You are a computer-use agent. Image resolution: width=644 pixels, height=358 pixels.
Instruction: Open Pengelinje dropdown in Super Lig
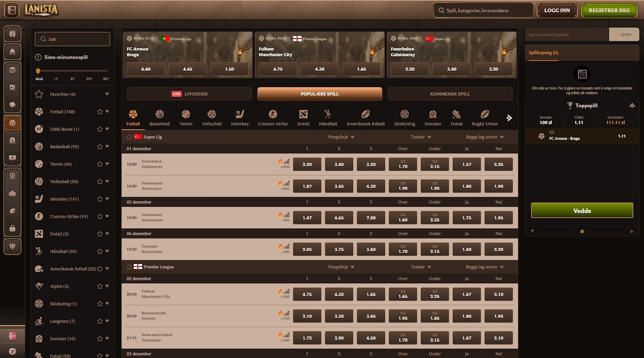tap(341, 137)
